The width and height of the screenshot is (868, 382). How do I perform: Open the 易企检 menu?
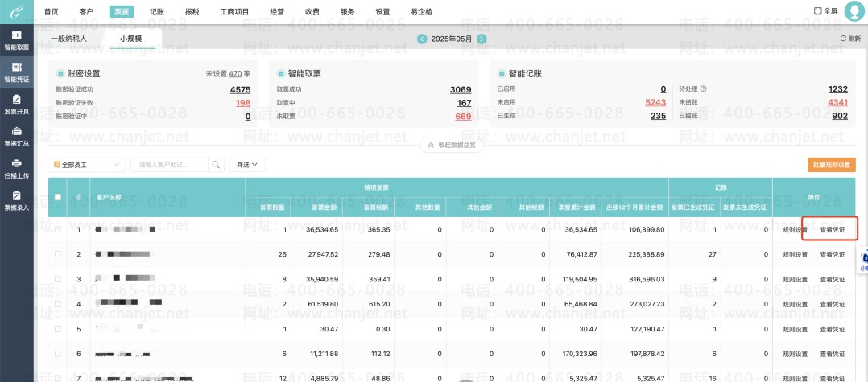click(x=422, y=11)
